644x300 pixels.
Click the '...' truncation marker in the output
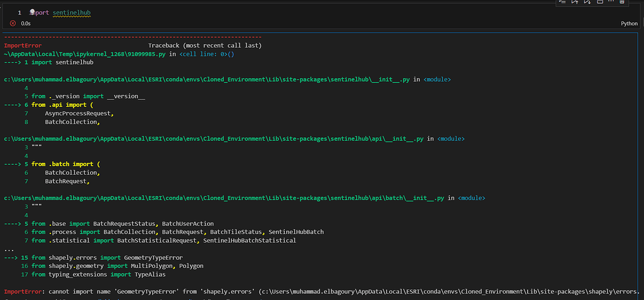coord(9,249)
